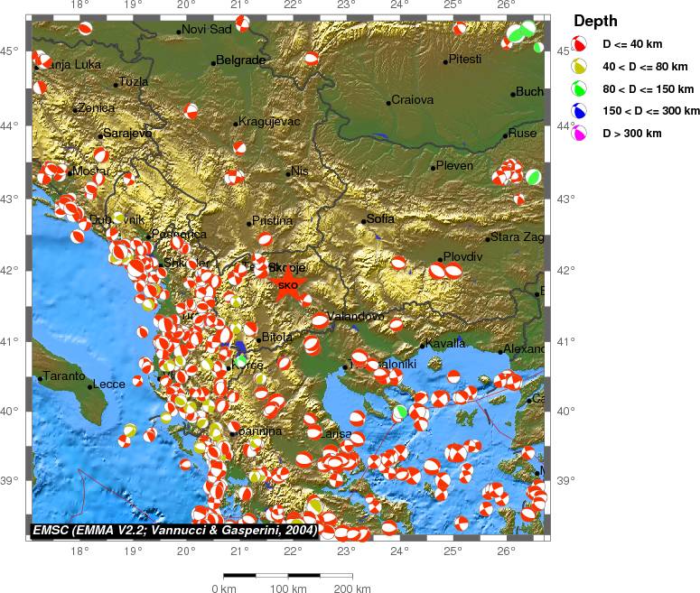Select the yellow beachball next to Dubrovnik label

click(118, 218)
